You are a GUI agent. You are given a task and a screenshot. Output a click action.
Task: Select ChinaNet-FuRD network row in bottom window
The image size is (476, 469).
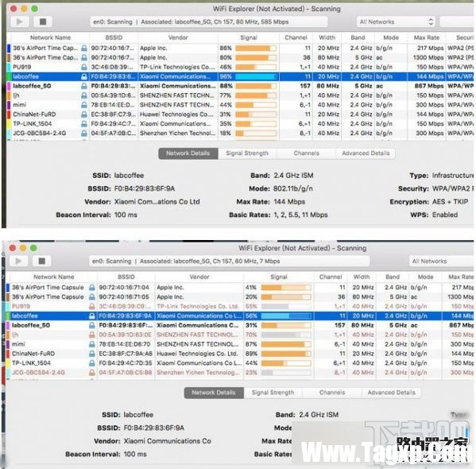tap(240, 354)
